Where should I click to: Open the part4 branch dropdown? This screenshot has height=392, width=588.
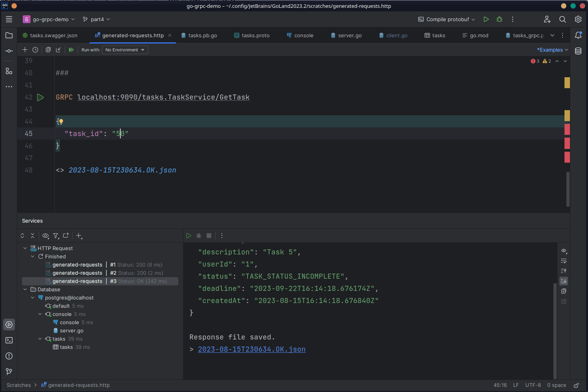tap(96, 19)
